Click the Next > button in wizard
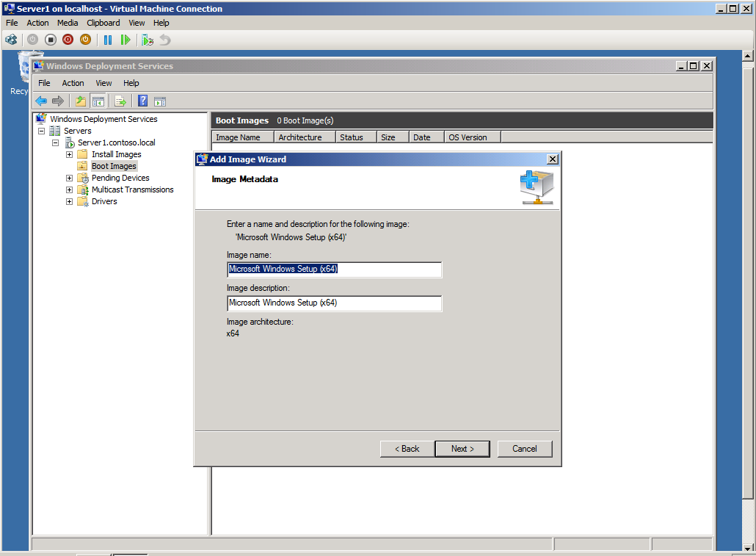The height and width of the screenshot is (556, 756). [x=462, y=449]
